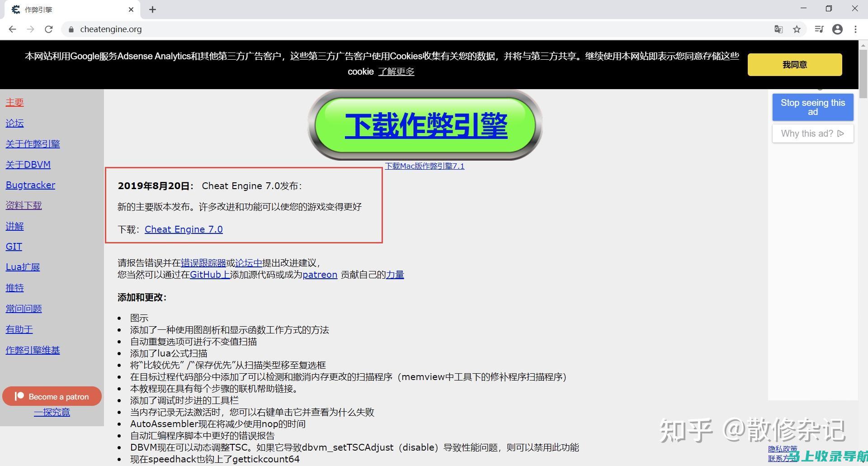The width and height of the screenshot is (868, 466).
Task: Open the Lua扩展 sidebar link
Action: 23,267
